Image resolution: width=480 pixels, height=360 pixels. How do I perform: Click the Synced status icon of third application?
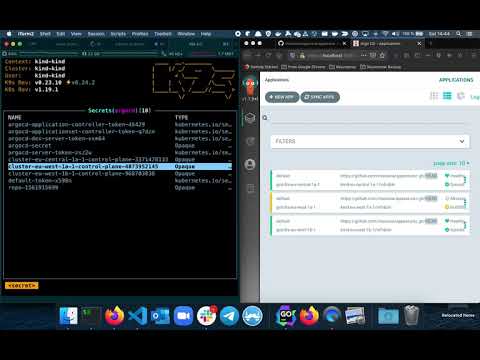[x=447, y=230]
